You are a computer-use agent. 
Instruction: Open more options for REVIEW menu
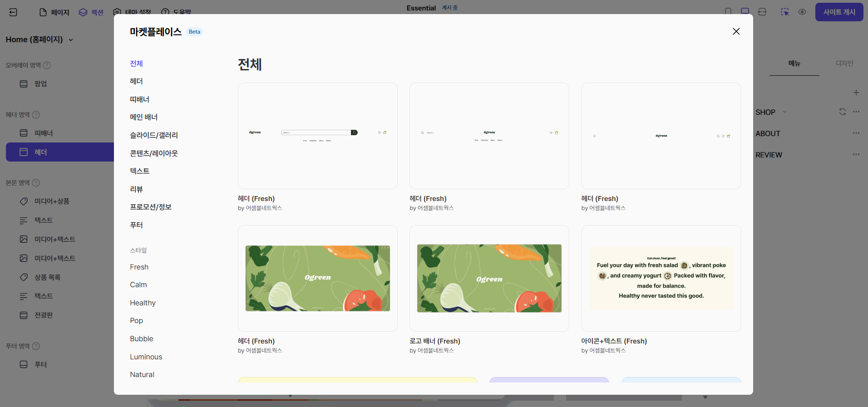click(856, 154)
